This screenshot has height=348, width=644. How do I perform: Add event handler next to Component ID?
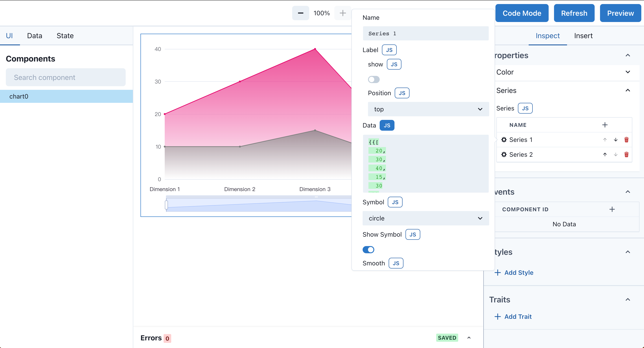612,209
